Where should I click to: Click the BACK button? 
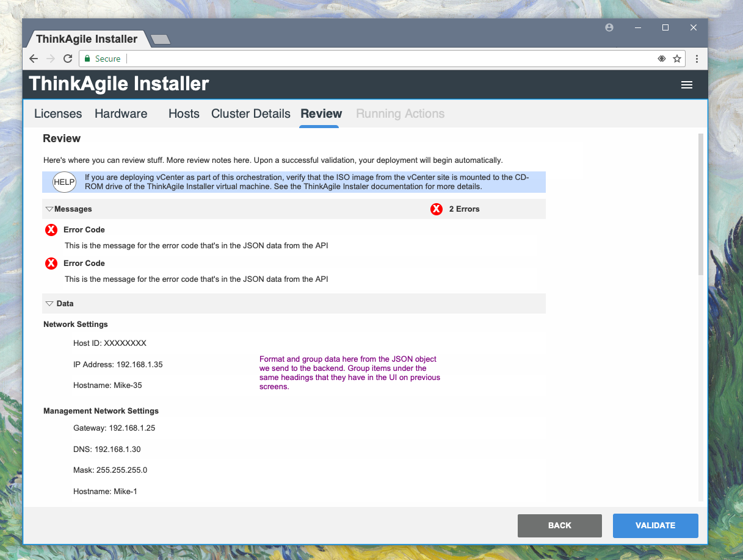(559, 525)
